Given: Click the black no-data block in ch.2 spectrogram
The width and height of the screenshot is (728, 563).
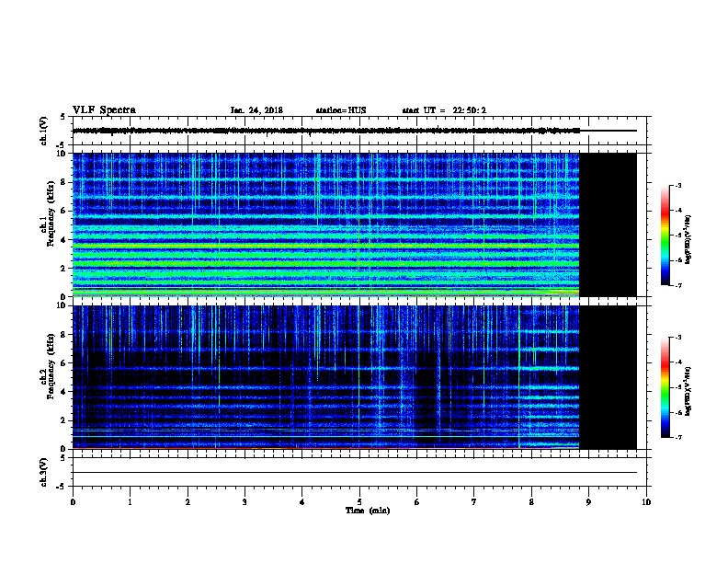Looking at the screenshot, I should pos(608,377).
